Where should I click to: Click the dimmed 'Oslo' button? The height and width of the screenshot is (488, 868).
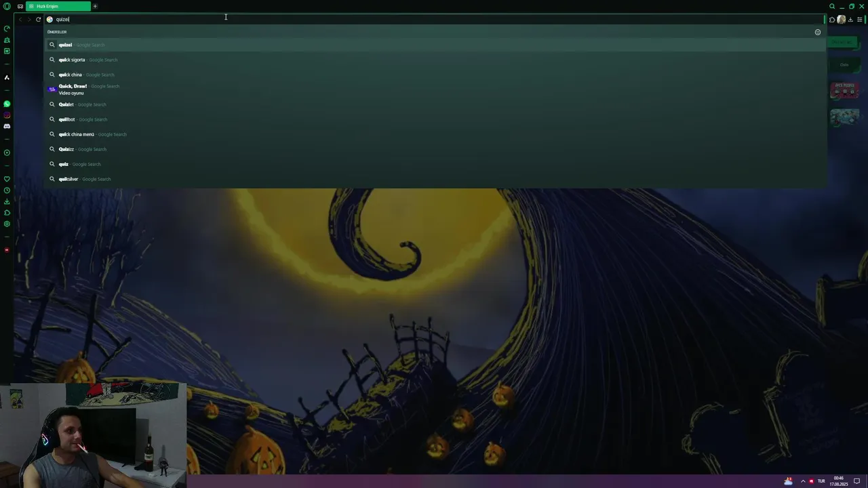click(844, 64)
